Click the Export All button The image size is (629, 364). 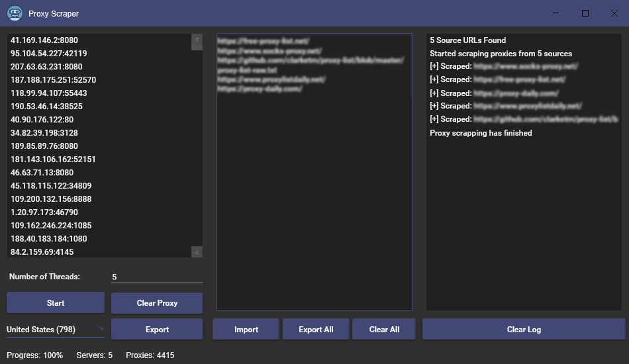(316, 330)
